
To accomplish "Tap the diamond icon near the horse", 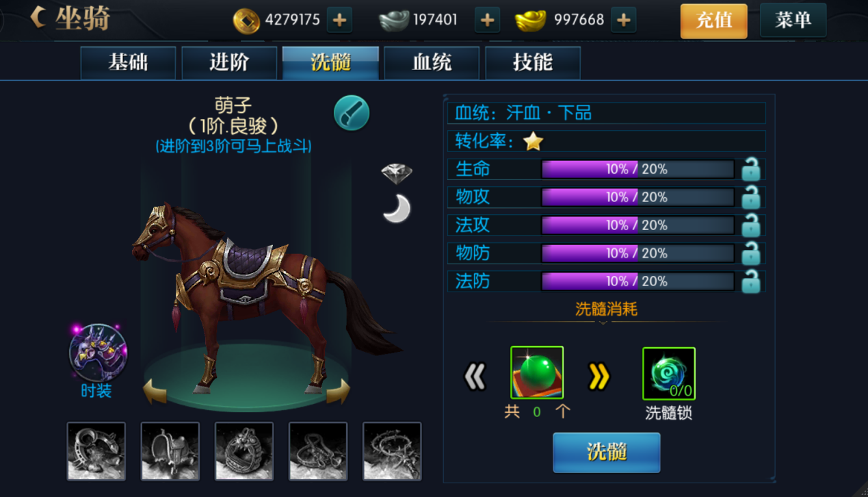I will 397,173.
